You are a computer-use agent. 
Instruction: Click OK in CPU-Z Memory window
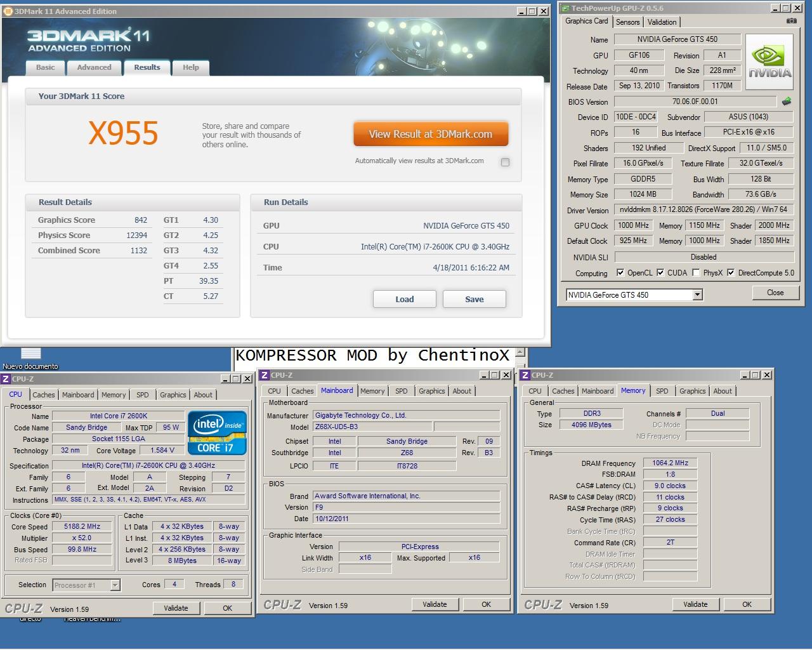[x=747, y=604]
